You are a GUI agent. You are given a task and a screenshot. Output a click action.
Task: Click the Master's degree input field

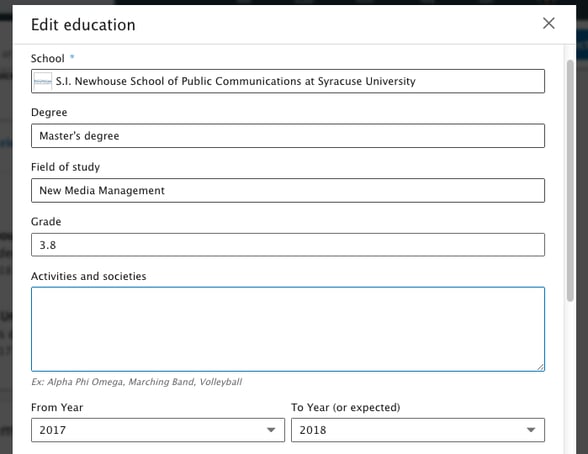pos(288,136)
